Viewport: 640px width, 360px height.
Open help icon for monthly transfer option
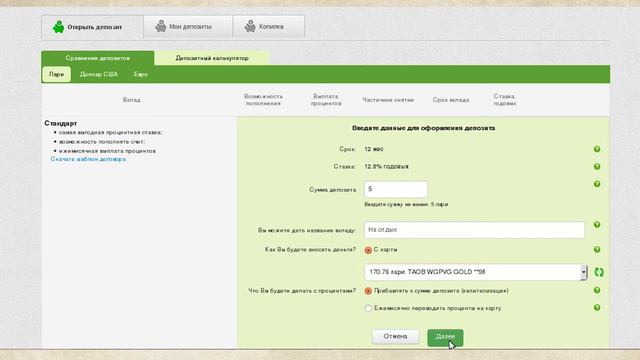(x=597, y=308)
